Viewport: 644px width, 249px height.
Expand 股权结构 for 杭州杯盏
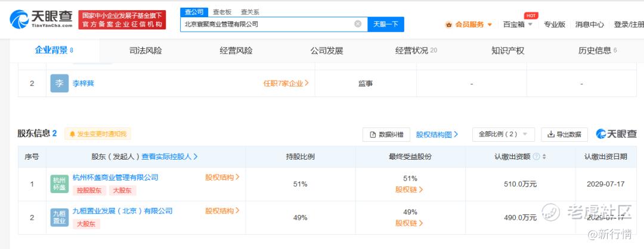pos(222,178)
